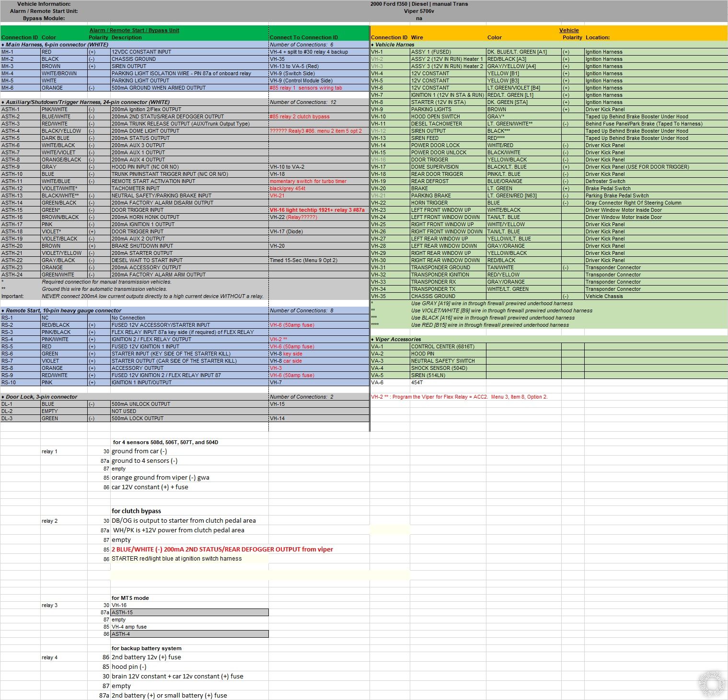
Task: Click the yellow 'Vehicle' header cell
Action: tap(569, 30)
